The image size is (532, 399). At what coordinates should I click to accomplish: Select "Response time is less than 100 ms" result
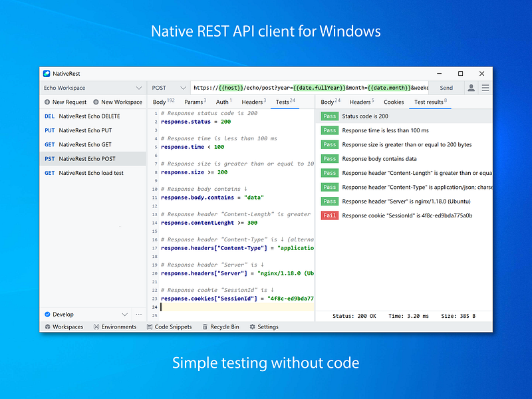pyautogui.click(x=404, y=130)
